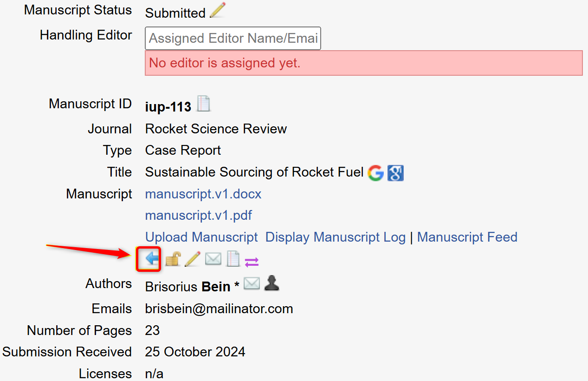Focus the Handling Editor name/email field
Image resolution: width=588 pixels, height=381 pixels.
coord(233,38)
